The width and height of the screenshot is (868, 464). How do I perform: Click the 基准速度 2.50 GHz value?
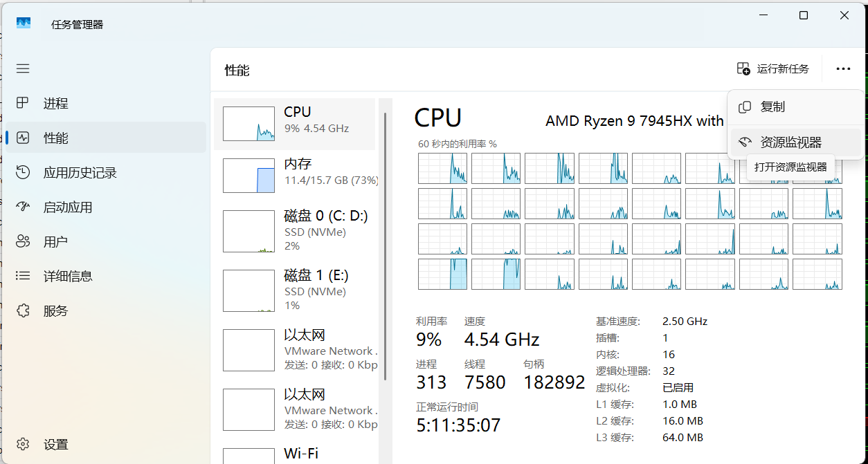pyautogui.click(x=685, y=322)
